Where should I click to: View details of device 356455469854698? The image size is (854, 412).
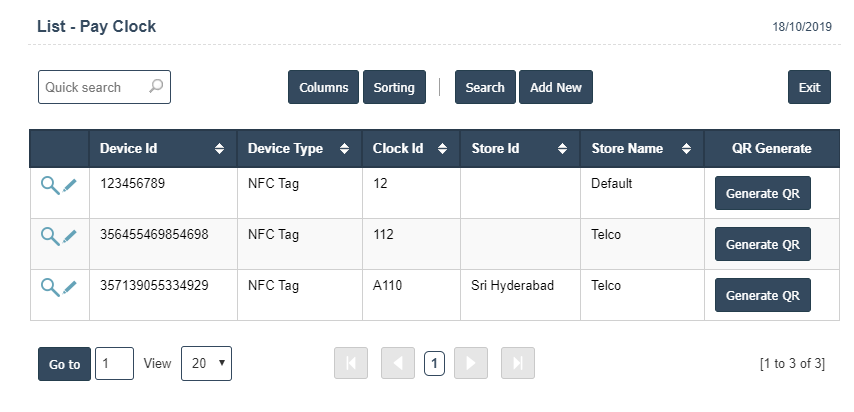coord(49,236)
